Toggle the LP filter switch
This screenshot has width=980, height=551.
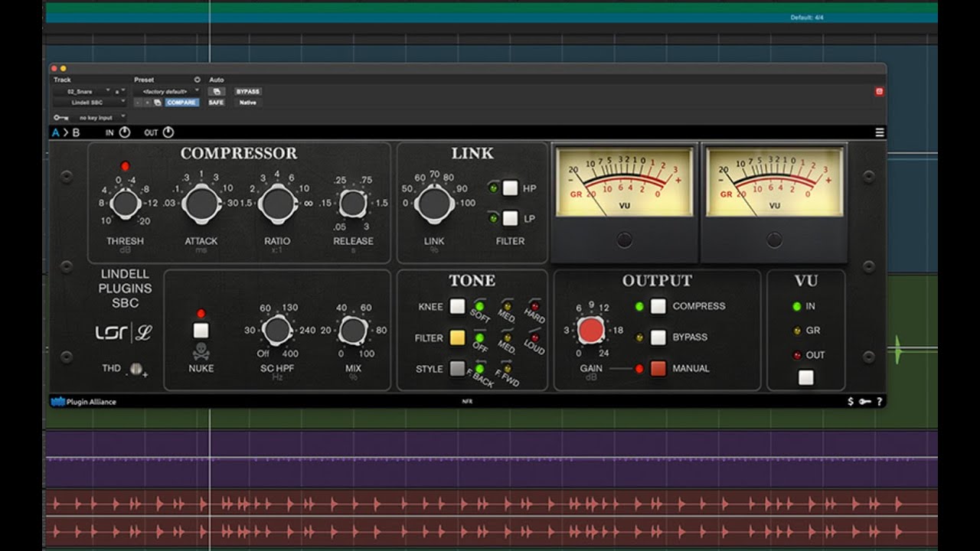pyautogui.click(x=510, y=219)
